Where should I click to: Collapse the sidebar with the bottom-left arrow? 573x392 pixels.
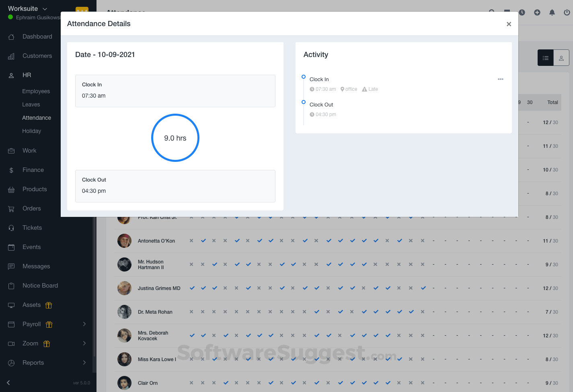(x=8, y=383)
